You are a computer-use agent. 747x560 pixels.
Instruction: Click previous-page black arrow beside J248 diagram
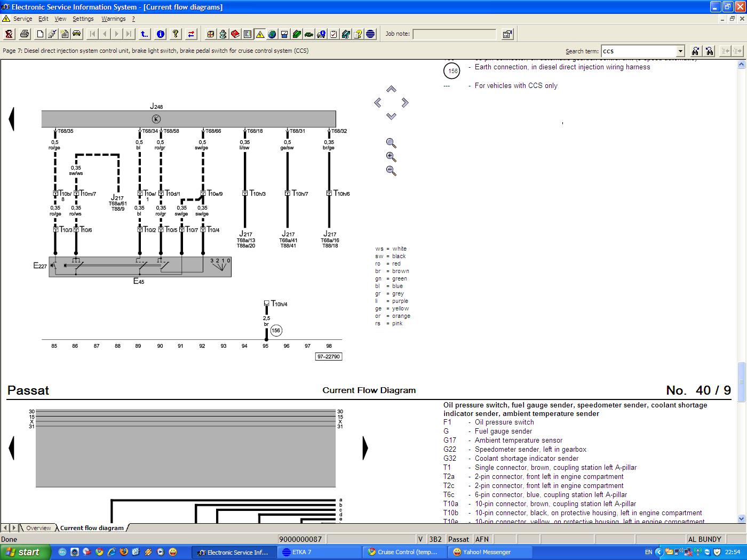11,119
